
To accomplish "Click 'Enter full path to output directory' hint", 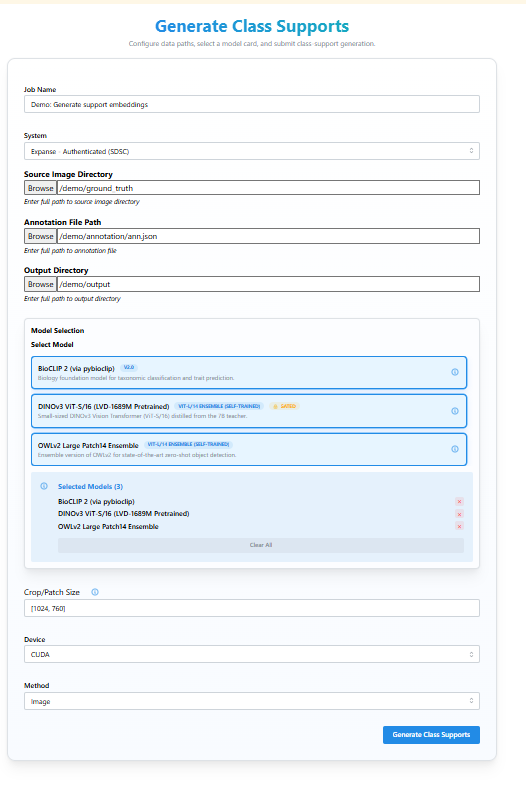I will pyautogui.click(x=72, y=299).
